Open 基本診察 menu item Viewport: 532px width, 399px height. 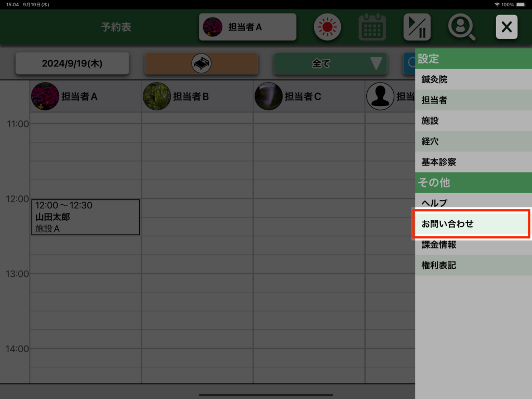tap(473, 162)
